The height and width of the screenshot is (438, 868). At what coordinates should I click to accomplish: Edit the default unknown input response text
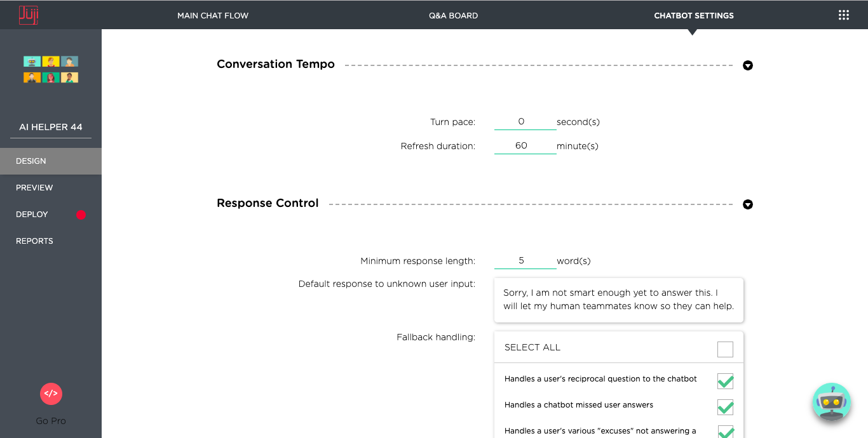point(619,300)
